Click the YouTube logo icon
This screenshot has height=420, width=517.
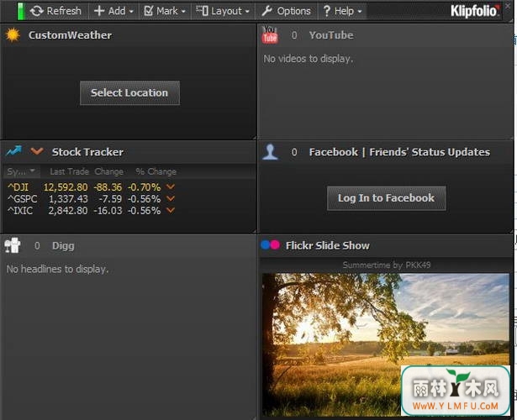[270, 34]
